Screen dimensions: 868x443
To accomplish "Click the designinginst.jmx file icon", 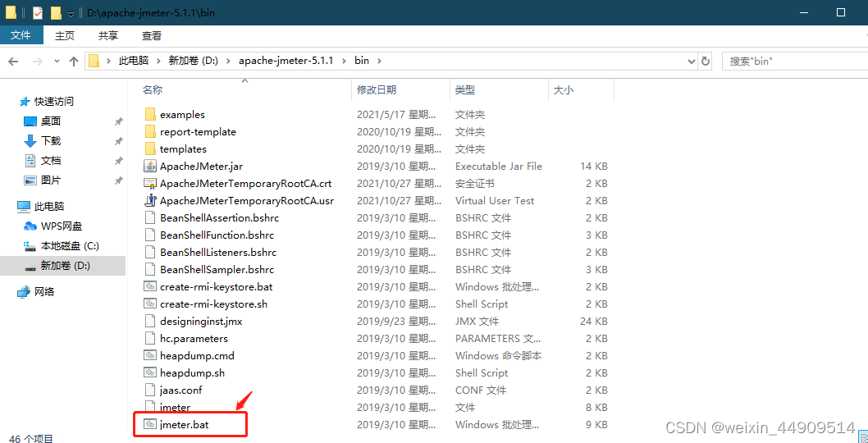I will pyautogui.click(x=150, y=322).
